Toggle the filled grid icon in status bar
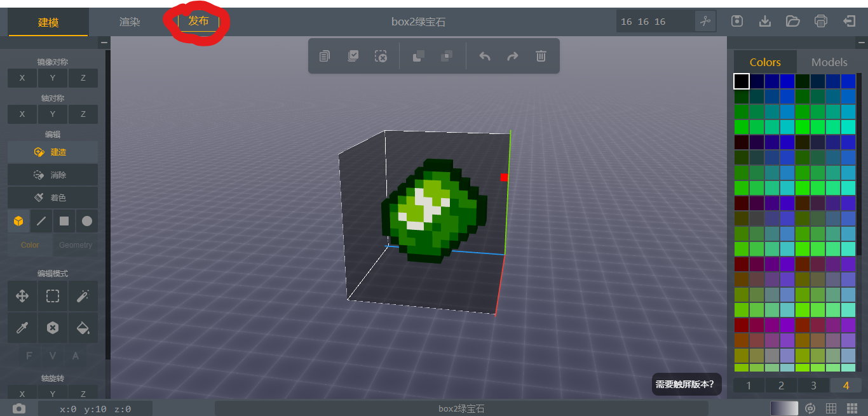This screenshot has height=416, width=868. click(x=852, y=408)
